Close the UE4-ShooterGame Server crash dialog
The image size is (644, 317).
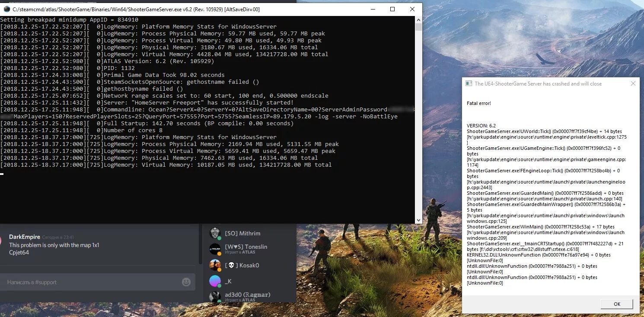[x=633, y=83]
